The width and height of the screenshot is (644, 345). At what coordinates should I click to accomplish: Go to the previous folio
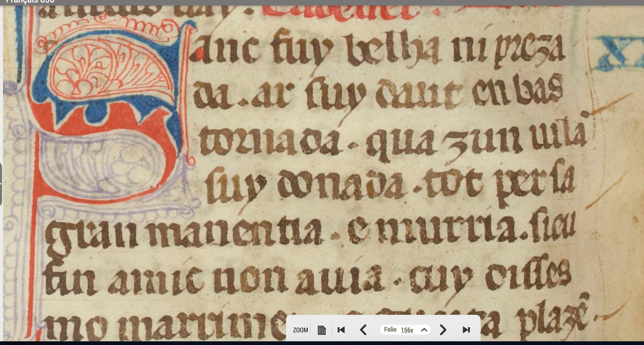(x=363, y=330)
